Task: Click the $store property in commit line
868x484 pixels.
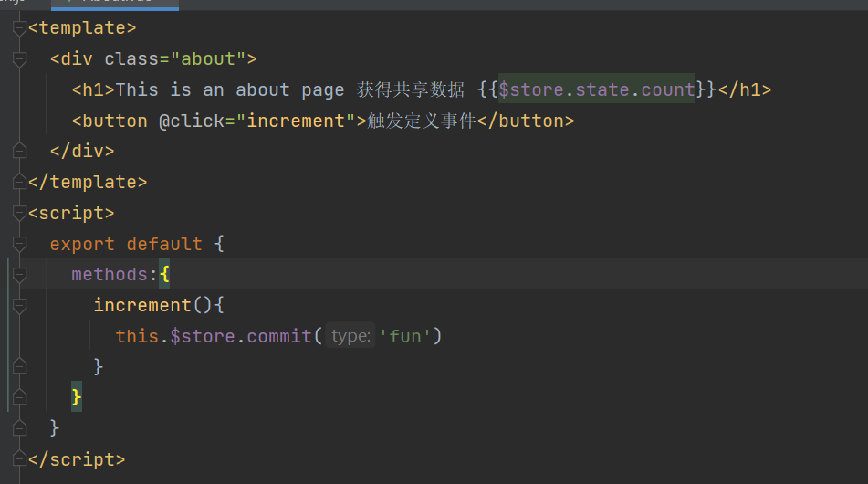Action: coord(203,336)
